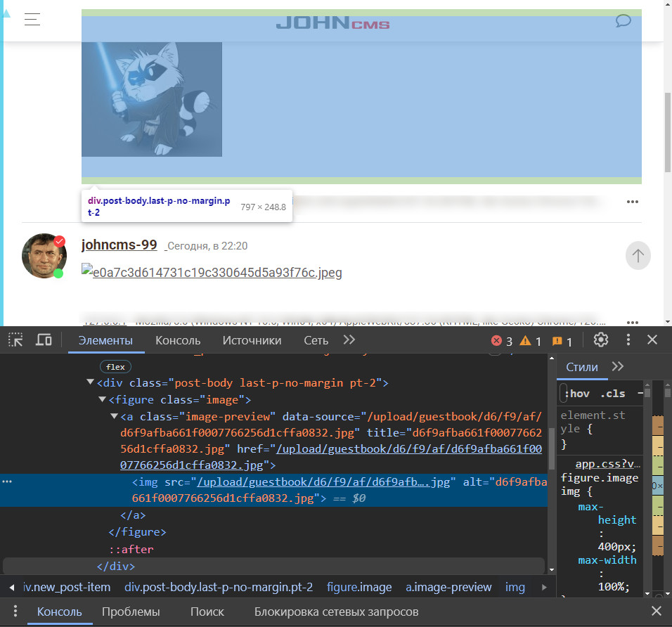Select breadcrumb div.post-body.last-p-no-margin.pt-2
The width and height of the screenshot is (672, 627).
coord(219,587)
